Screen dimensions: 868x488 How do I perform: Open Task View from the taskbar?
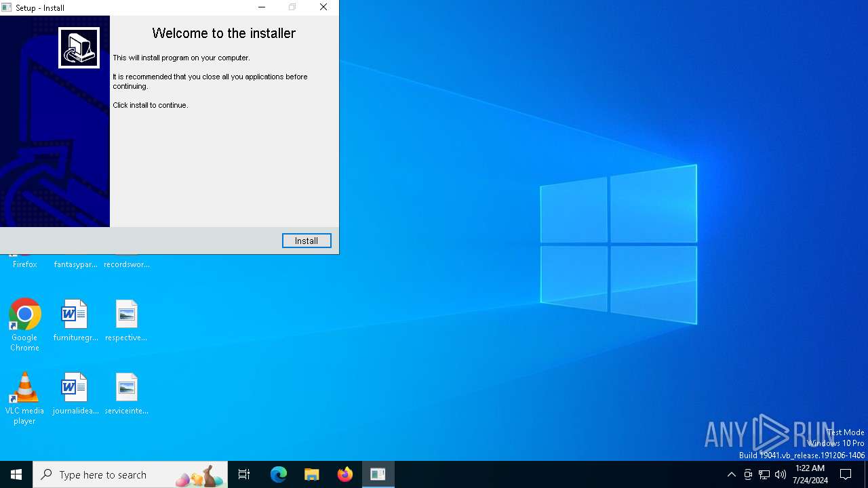[x=244, y=474]
